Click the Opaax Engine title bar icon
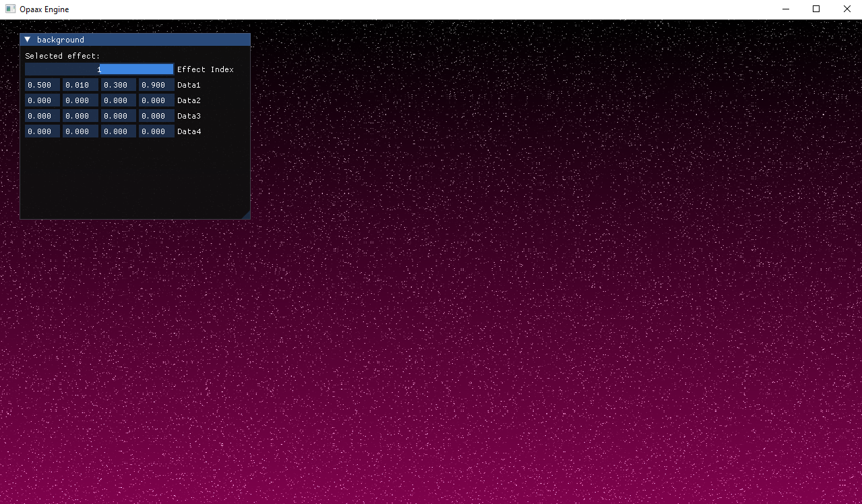The height and width of the screenshot is (504, 862). click(x=9, y=9)
